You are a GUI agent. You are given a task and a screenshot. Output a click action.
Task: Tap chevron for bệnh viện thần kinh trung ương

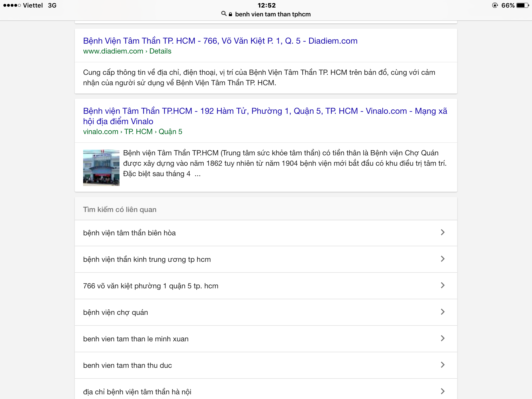[443, 259]
